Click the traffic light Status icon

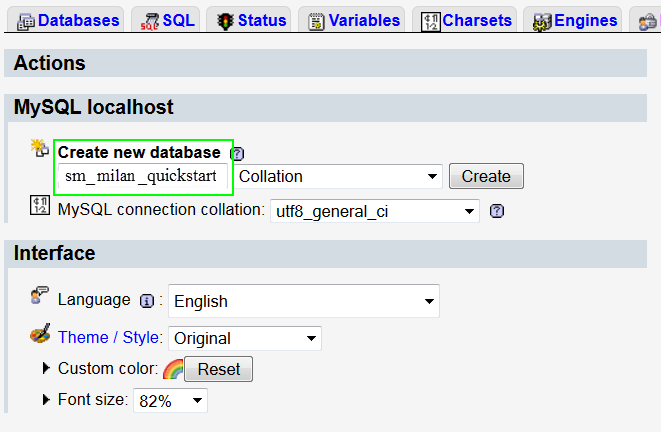[x=226, y=21]
